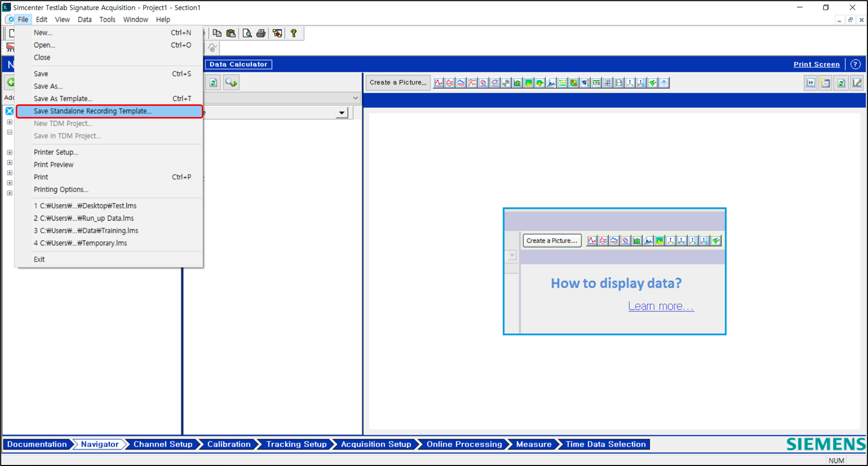Select the single red curve FrontBack picture icon
The image size is (868, 466).
pyautogui.click(x=438, y=83)
